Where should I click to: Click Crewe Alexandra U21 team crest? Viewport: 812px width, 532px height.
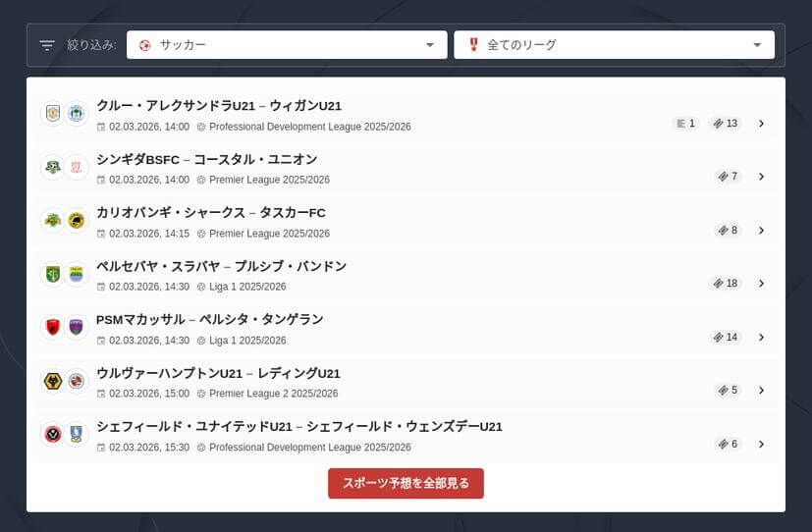pos(53,114)
